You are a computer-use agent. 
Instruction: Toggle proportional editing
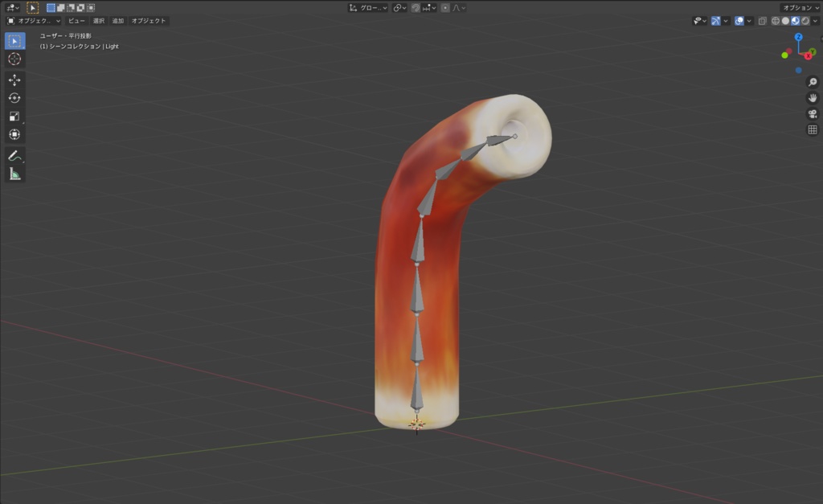coord(446,7)
